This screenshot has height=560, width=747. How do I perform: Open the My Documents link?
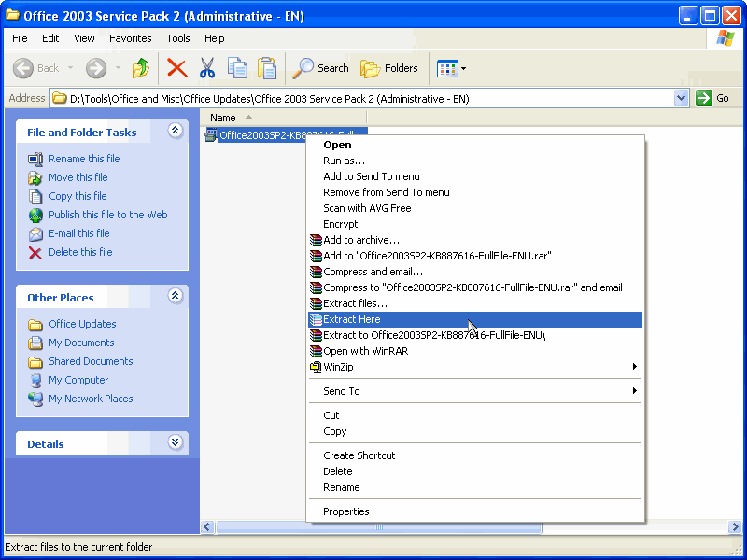[x=81, y=343]
